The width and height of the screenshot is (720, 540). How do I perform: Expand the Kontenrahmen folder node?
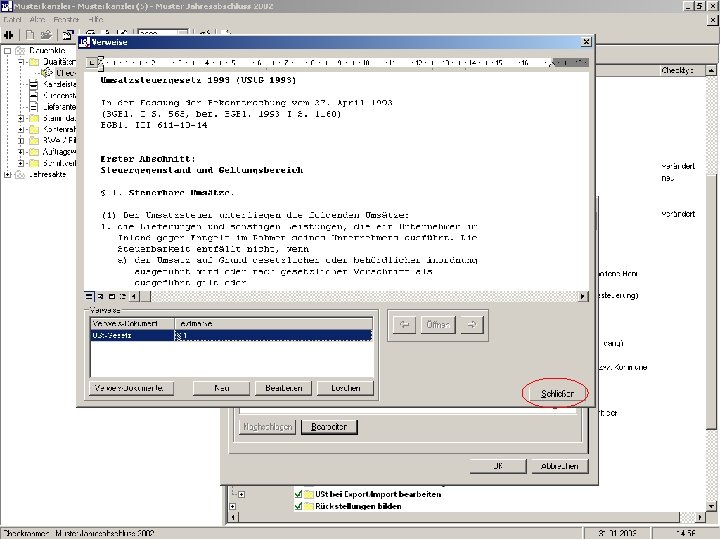click(x=21, y=129)
